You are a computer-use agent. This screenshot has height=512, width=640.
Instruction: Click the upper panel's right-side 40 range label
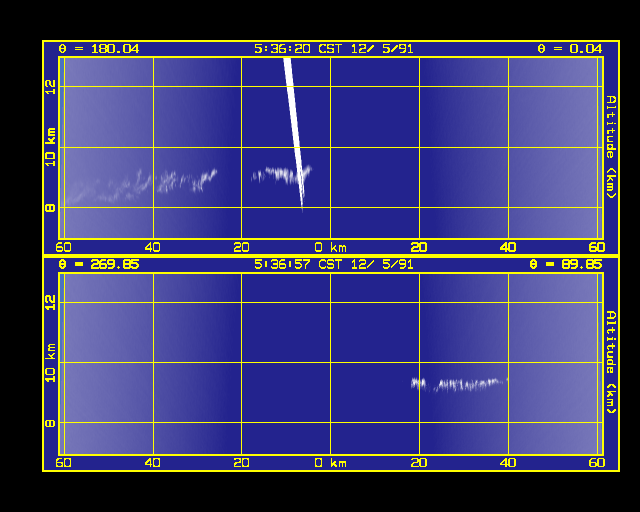[508, 247]
